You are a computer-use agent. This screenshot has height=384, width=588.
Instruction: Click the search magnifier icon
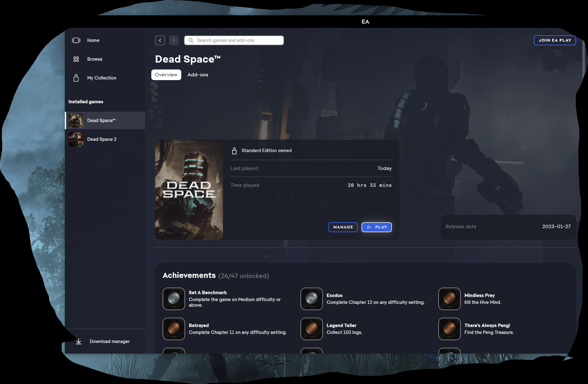coord(191,40)
